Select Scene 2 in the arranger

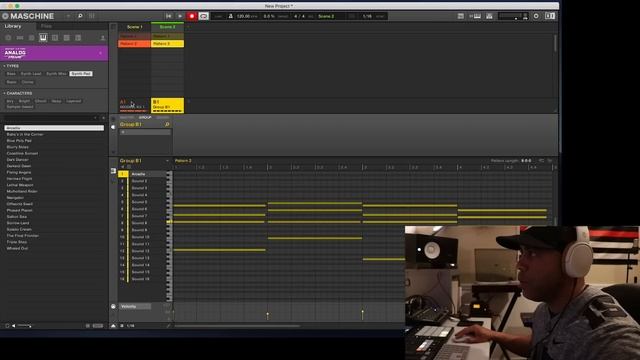tap(167, 27)
